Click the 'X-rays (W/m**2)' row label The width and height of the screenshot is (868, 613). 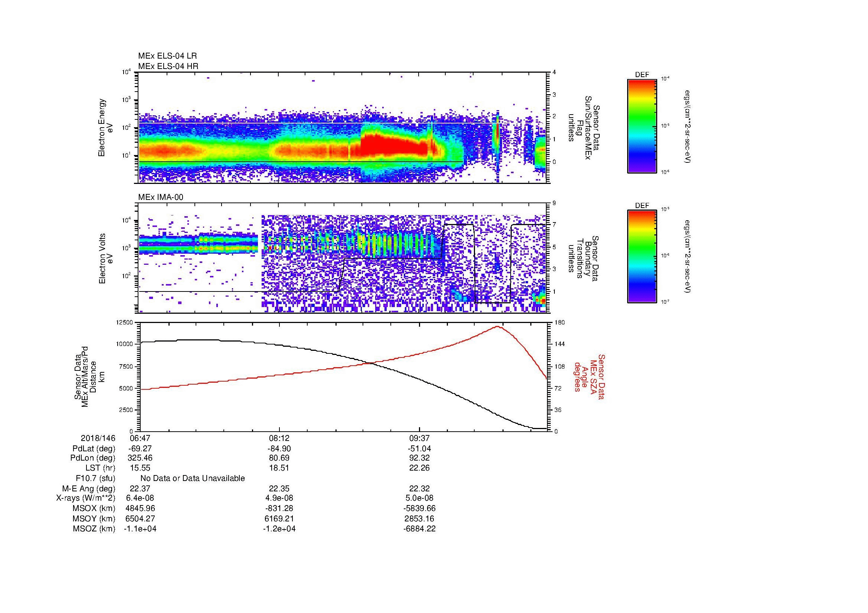(86, 498)
